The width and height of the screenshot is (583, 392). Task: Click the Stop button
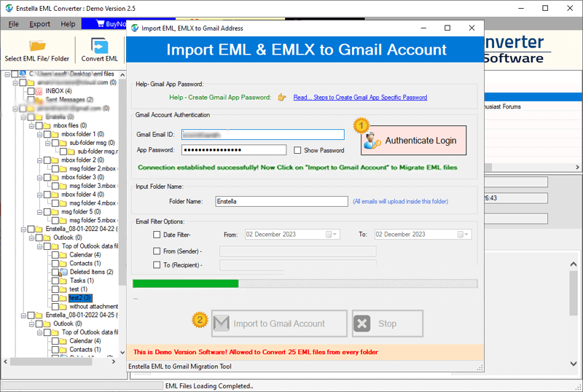point(388,324)
